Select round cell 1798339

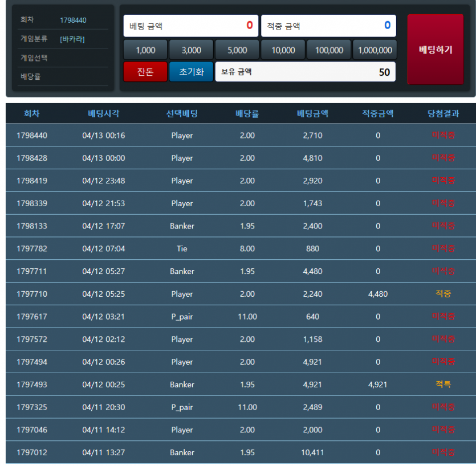click(32, 203)
